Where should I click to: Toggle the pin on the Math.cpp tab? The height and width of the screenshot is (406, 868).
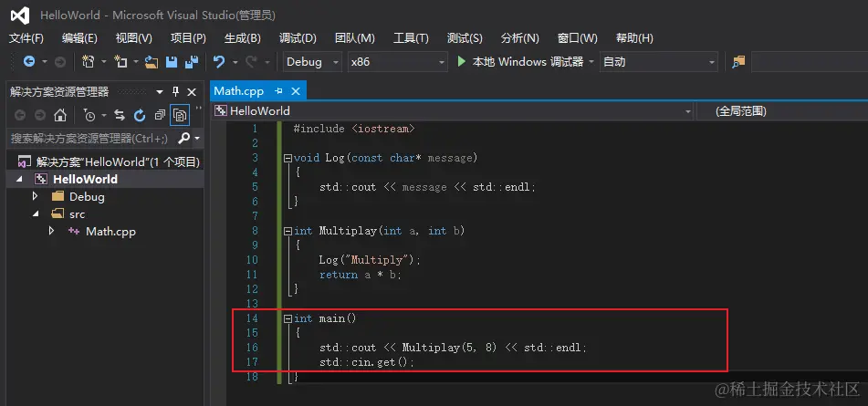[278, 91]
